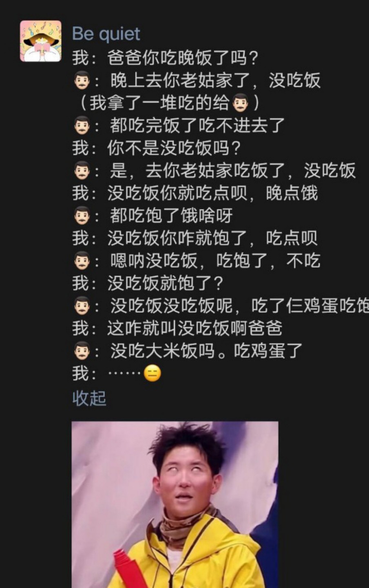This screenshot has height=588, width=369.
Task: Select the parenthetical text 我拿了一堆吃的给
Action: click(x=160, y=103)
